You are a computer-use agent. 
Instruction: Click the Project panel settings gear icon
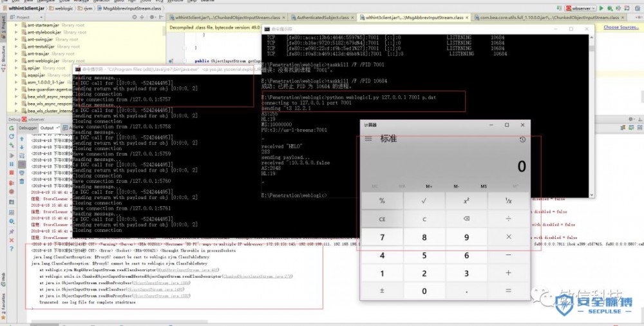pos(151,17)
